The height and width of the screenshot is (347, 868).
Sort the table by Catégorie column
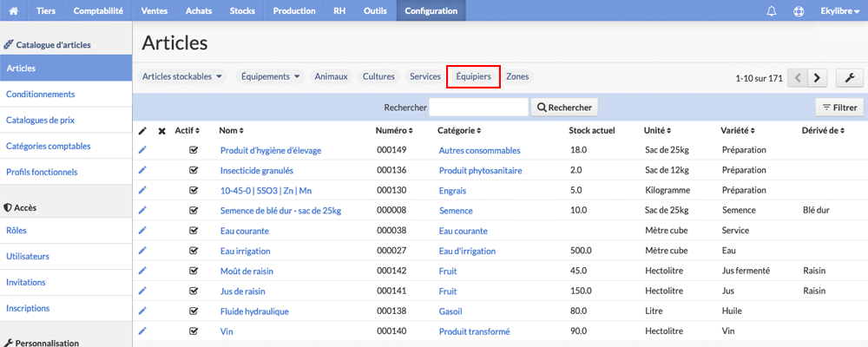click(459, 131)
